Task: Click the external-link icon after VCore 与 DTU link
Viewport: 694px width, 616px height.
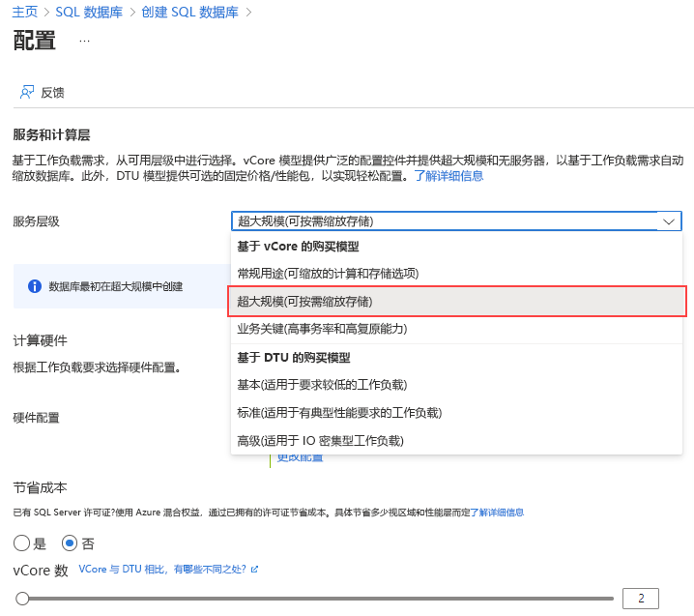Action: tap(254, 570)
